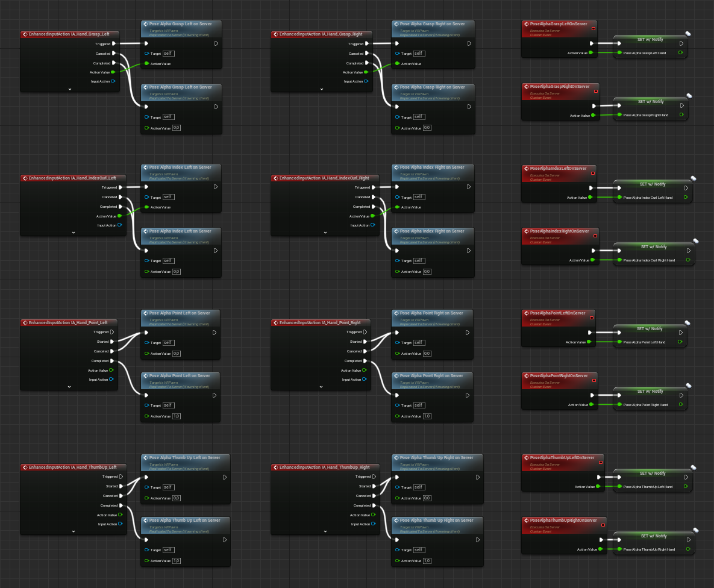714x588 pixels.
Task: Click red delegate pin on PoseAlphaGraspRightOnServer event
Action: tap(596, 91)
